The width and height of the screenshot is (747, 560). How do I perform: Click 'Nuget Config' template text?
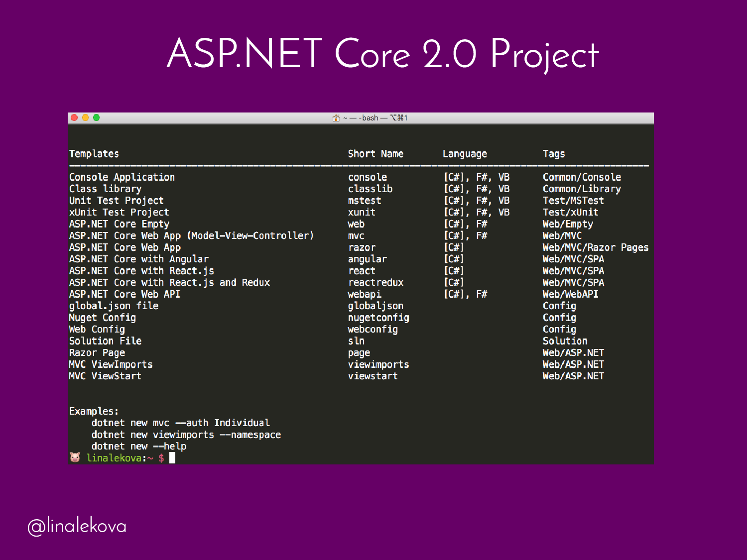[102, 318]
